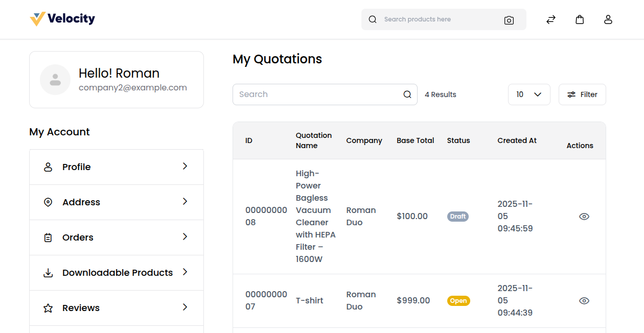This screenshot has width=644, height=333.
Task: Click the magnifier icon in quotations search
Action: (407, 94)
